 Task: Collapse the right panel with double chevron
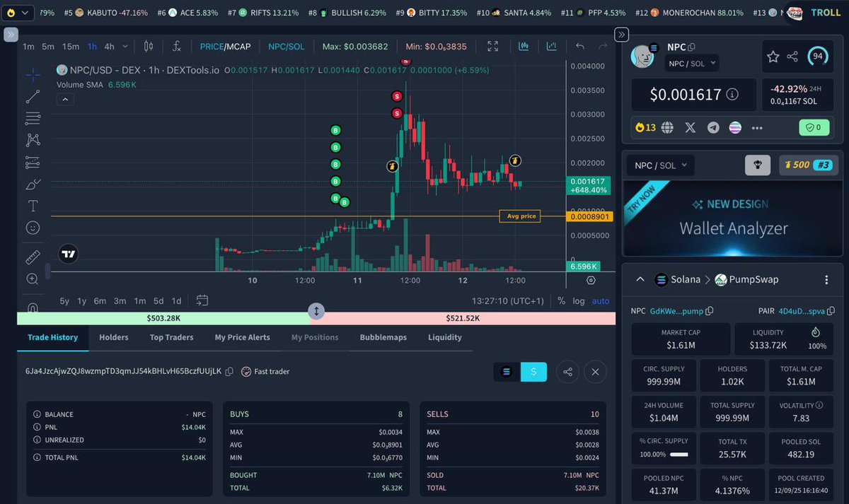(x=621, y=35)
